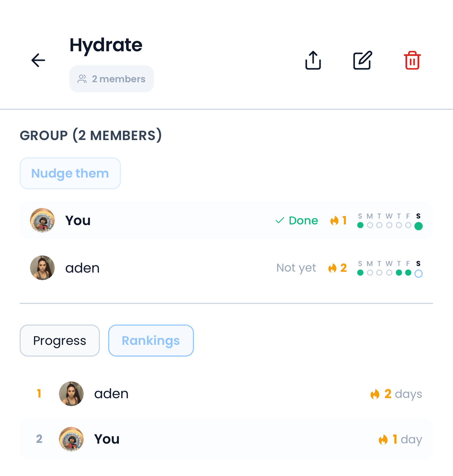Select the Rankings tab

point(151,340)
